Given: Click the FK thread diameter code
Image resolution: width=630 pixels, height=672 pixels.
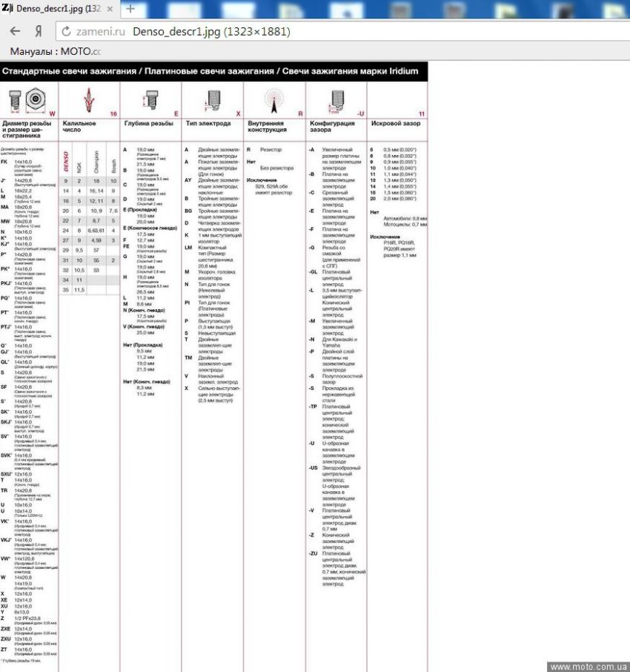Looking at the screenshot, I should click(4, 162).
